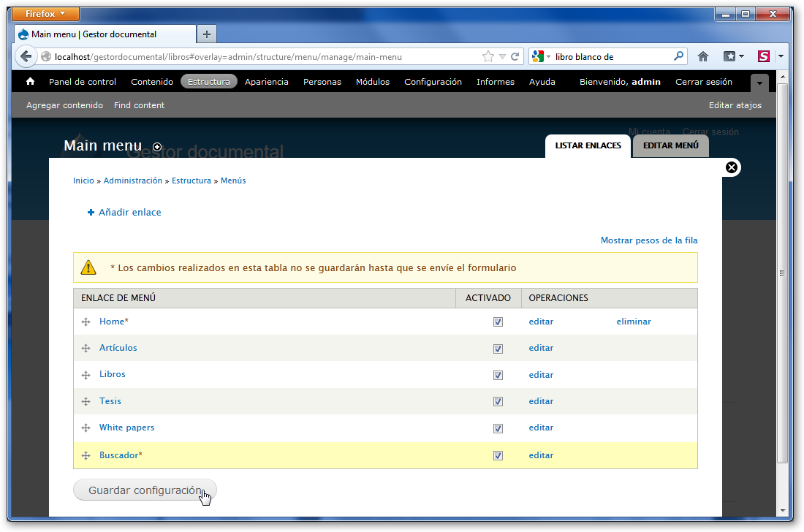Open the Firefox application menu dropdown
804x532 pixels.
(x=47, y=14)
